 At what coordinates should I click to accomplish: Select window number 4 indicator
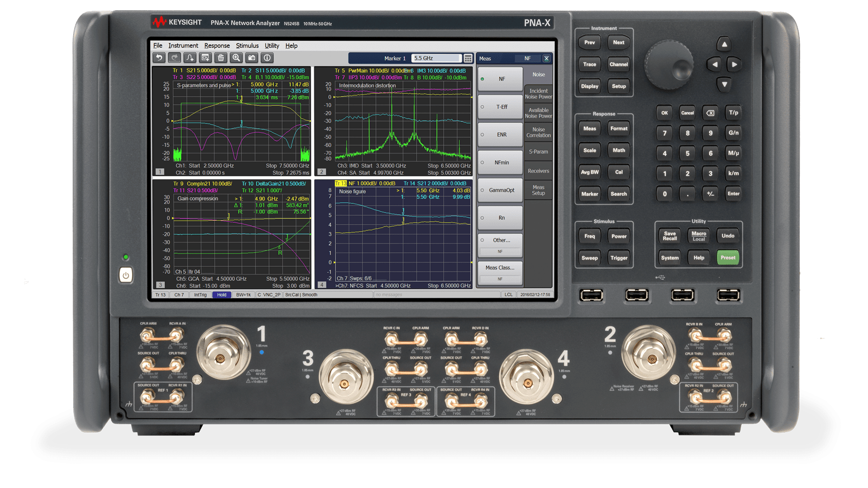(x=322, y=285)
